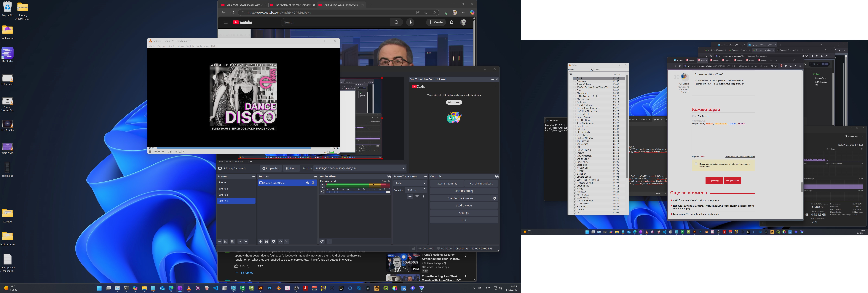Open VLC extended settings (equalizer icon)
Screen dimensions: 868x293
[171, 152]
